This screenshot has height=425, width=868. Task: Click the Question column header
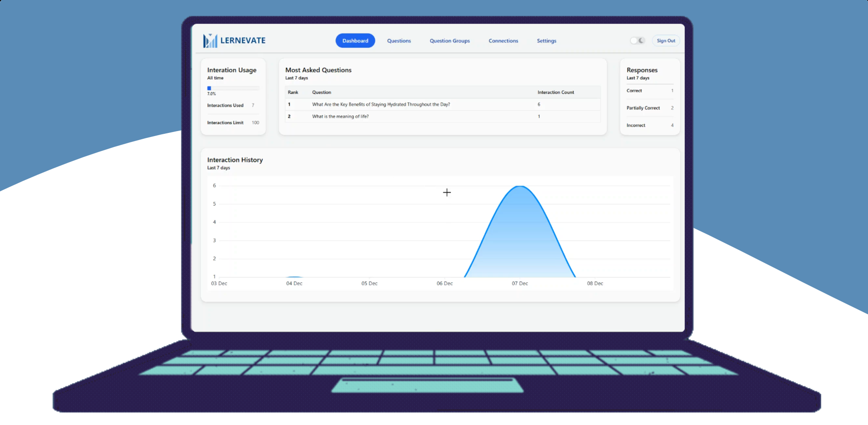point(322,92)
